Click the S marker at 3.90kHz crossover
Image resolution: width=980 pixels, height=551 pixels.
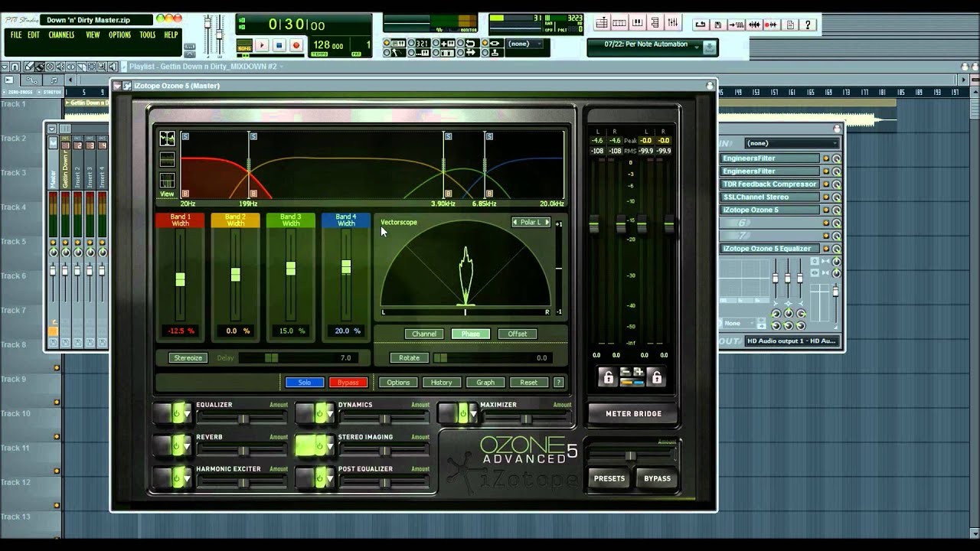pyautogui.click(x=448, y=136)
